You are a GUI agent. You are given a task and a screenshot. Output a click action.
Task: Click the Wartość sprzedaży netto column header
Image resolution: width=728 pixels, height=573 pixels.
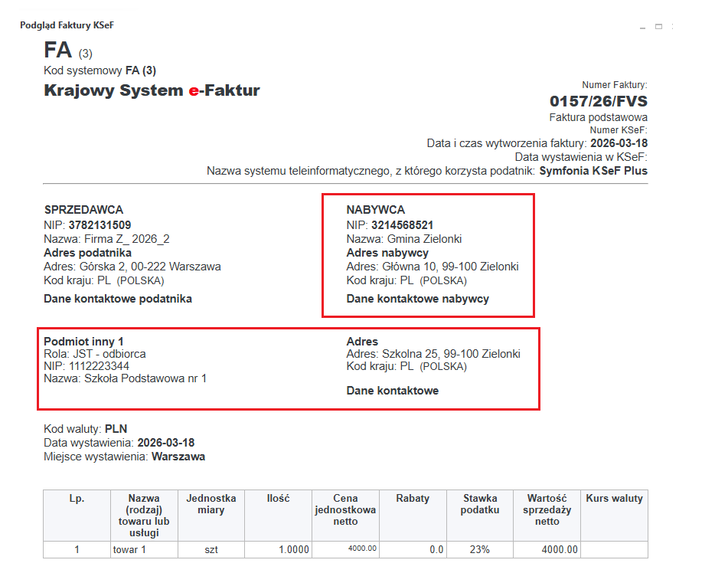click(548, 509)
